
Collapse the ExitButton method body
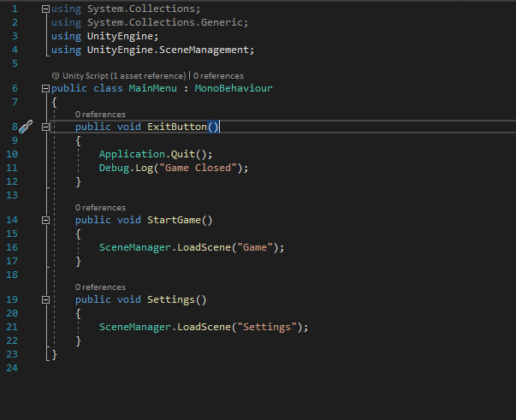click(x=45, y=127)
